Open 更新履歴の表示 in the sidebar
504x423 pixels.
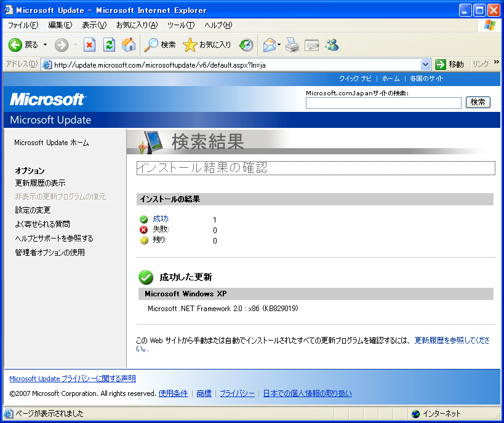(40, 183)
